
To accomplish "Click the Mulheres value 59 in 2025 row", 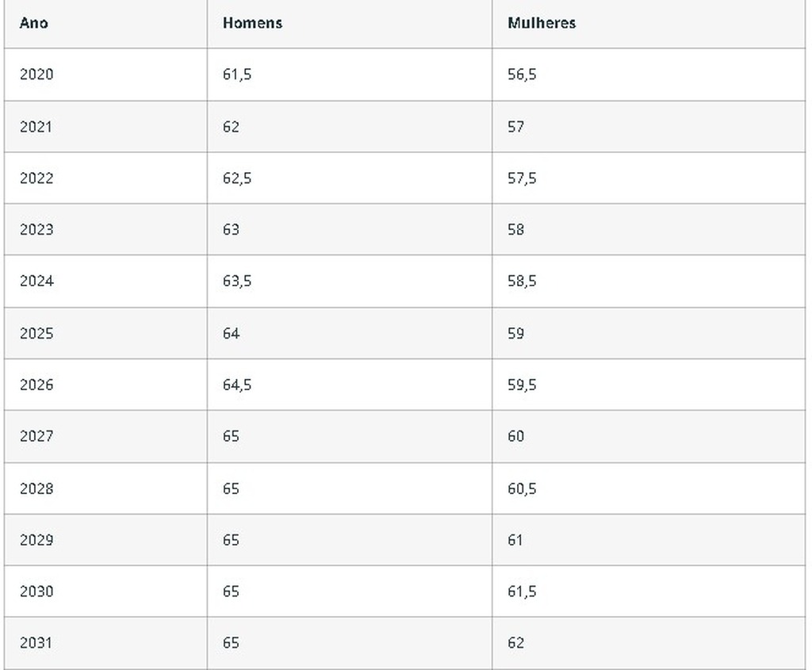I will [x=515, y=334].
